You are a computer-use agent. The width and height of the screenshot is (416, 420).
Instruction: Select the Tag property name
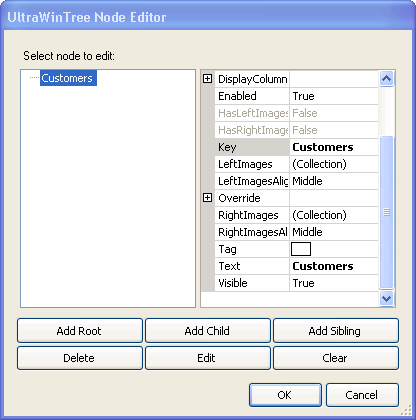[x=252, y=249]
